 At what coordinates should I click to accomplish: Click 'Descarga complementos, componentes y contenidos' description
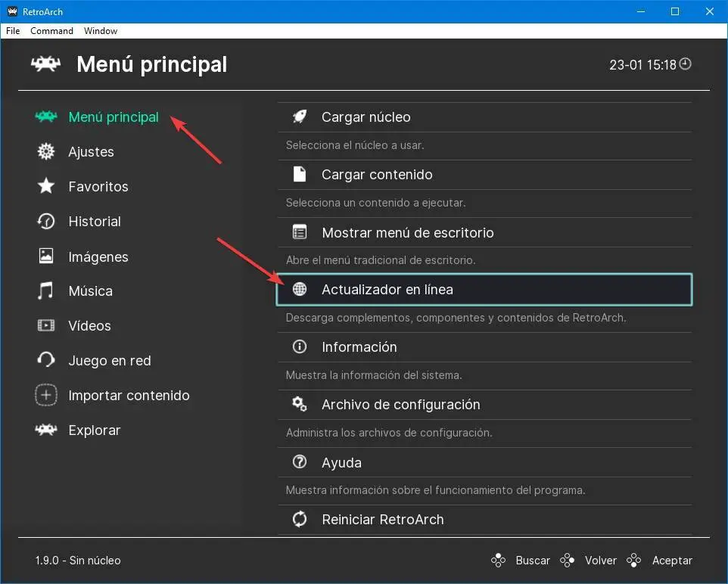coord(456,318)
